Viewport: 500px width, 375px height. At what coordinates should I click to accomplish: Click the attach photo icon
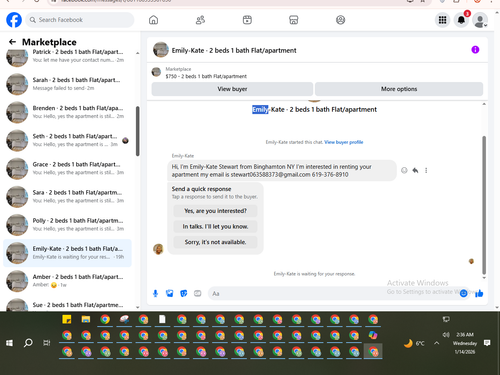[170, 293]
